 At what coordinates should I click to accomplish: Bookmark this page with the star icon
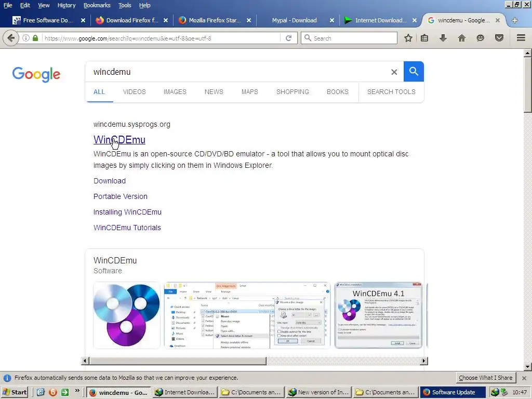tap(408, 38)
